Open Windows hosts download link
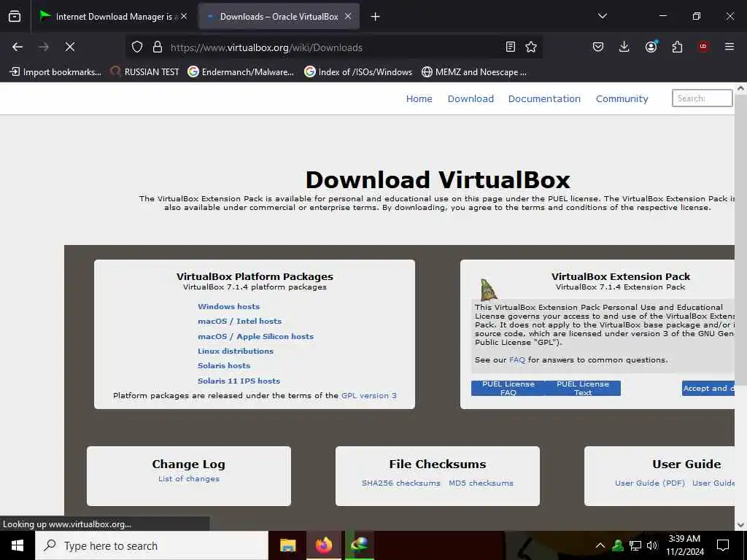Image resolution: width=747 pixels, height=560 pixels. [x=228, y=307]
